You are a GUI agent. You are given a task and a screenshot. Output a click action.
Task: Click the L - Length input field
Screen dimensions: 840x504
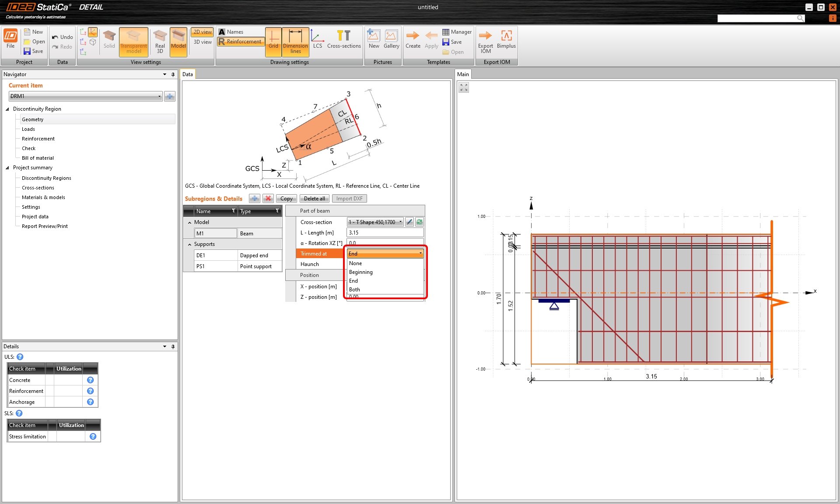pyautogui.click(x=385, y=233)
